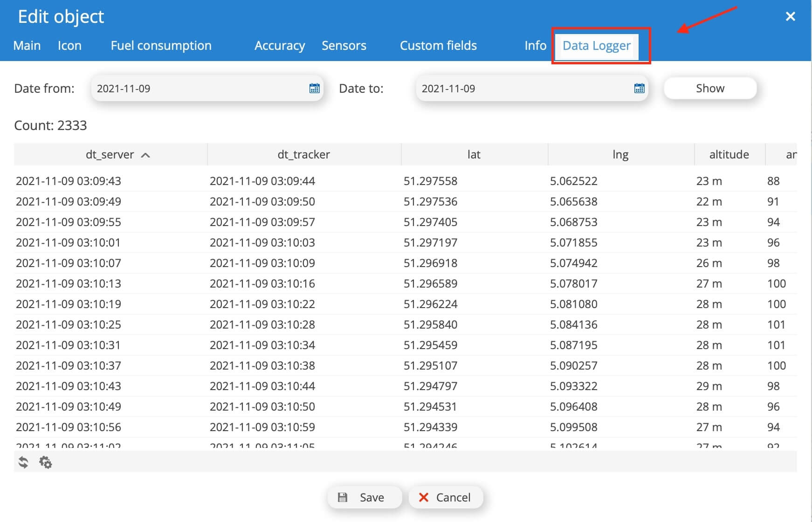Switch to Custom fields tab

438,46
